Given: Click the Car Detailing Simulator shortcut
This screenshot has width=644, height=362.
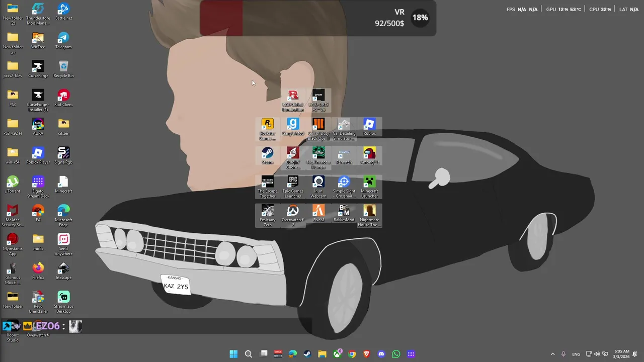Looking at the screenshot, I should pos(344,130).
